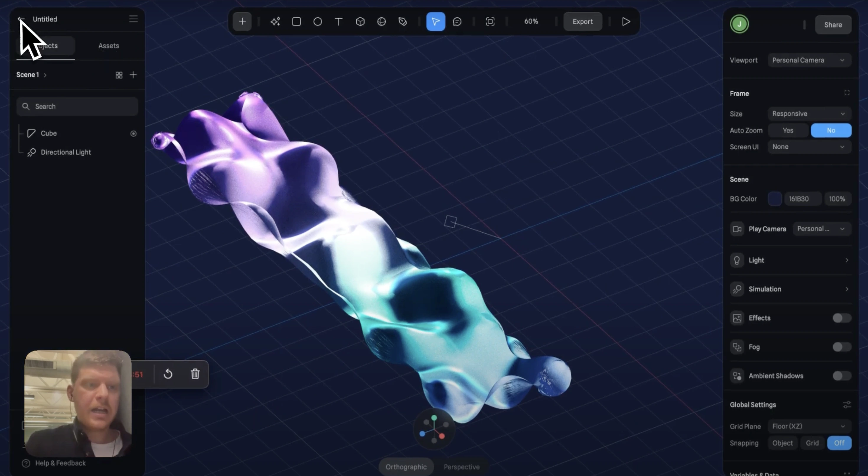Switch view to Perspective mode
Screen dimensions: 868x476
[462, 467]
